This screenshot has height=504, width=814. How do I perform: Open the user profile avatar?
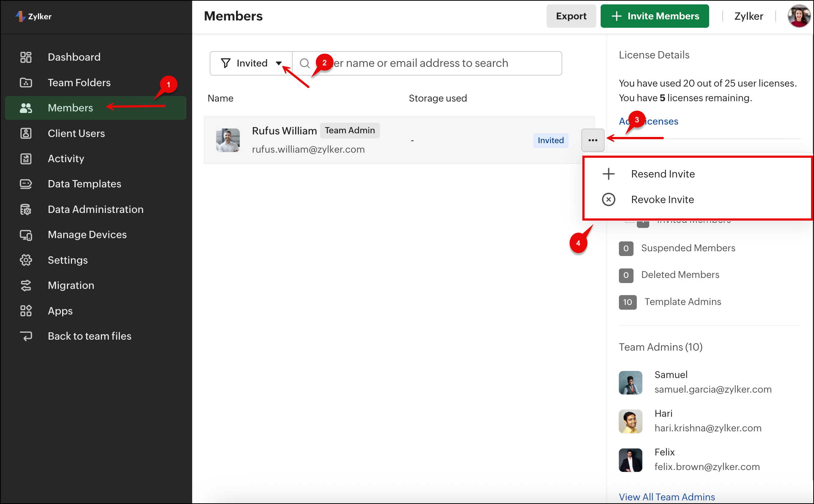pyautogui.click(x=799, y=16)
